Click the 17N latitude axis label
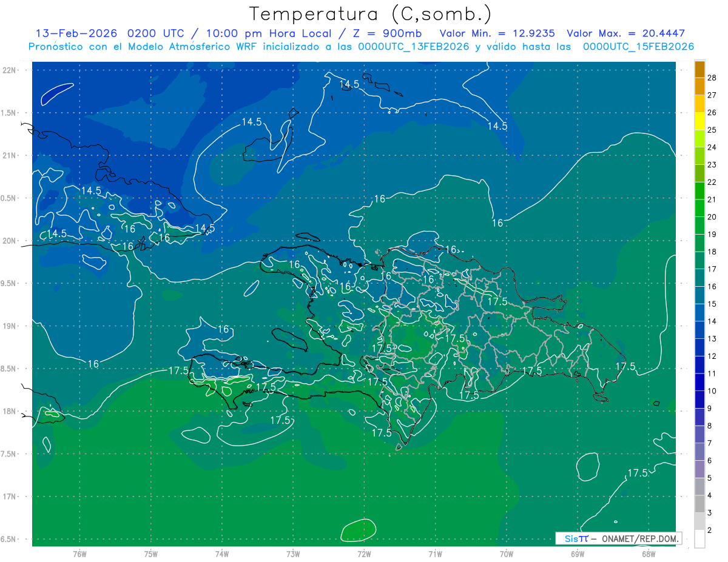Image resolution: width=728 pixels, height=562 pixels. pyautogui.click(x=10, y=497)
